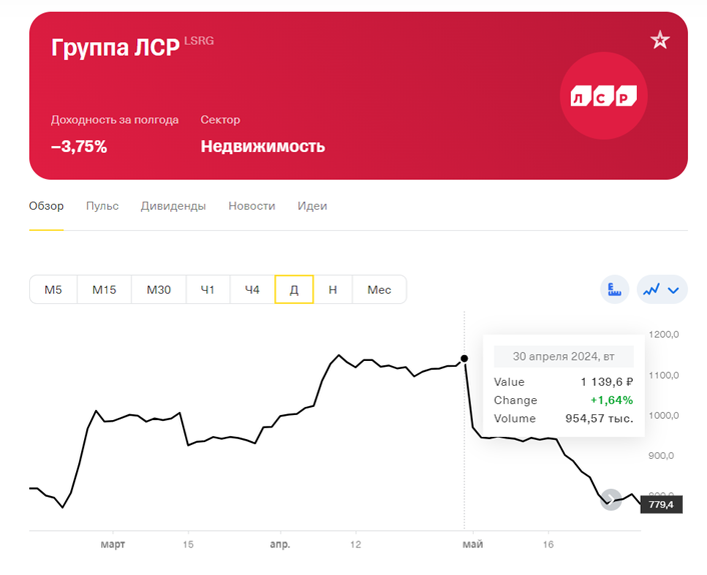
Task: Click the gray scroll-to-latest arrow on the chart
Action: coord(611,500)
